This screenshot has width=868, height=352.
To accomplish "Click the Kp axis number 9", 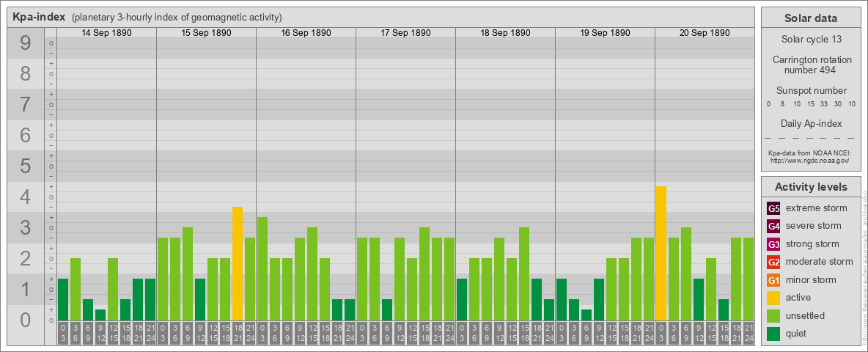I will (x=26, y=43).
